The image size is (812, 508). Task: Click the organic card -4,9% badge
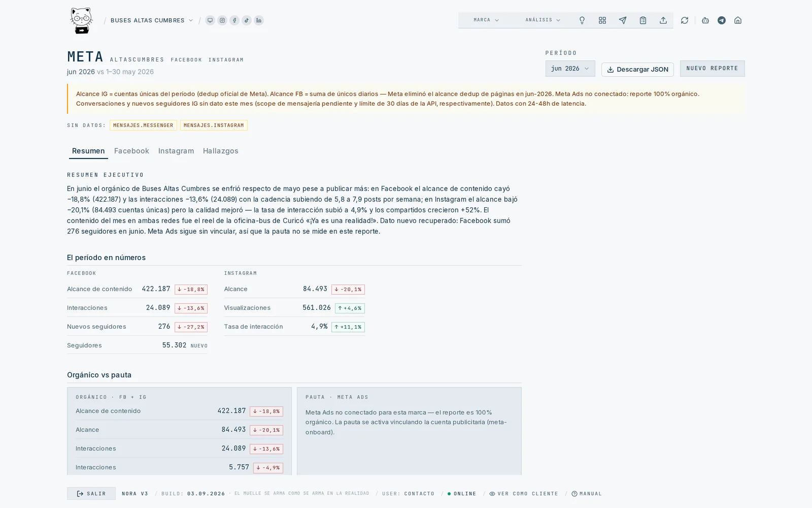(268, 468)
